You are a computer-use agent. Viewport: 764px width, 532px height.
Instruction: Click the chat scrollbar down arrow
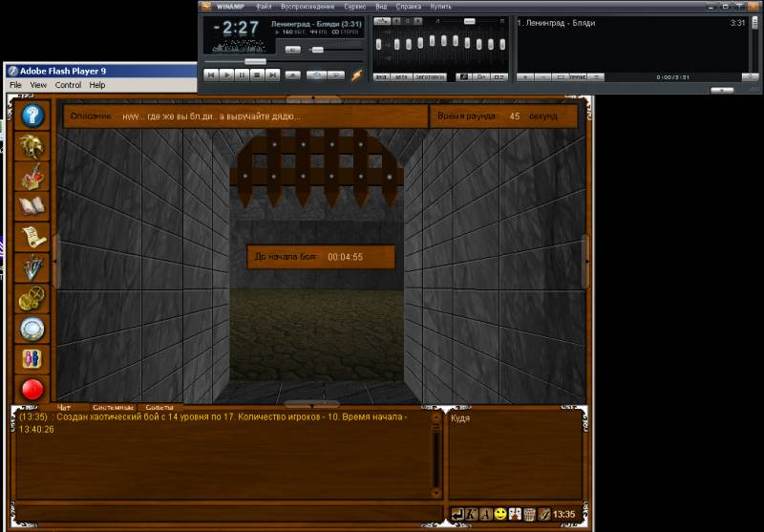click(435, 493)
